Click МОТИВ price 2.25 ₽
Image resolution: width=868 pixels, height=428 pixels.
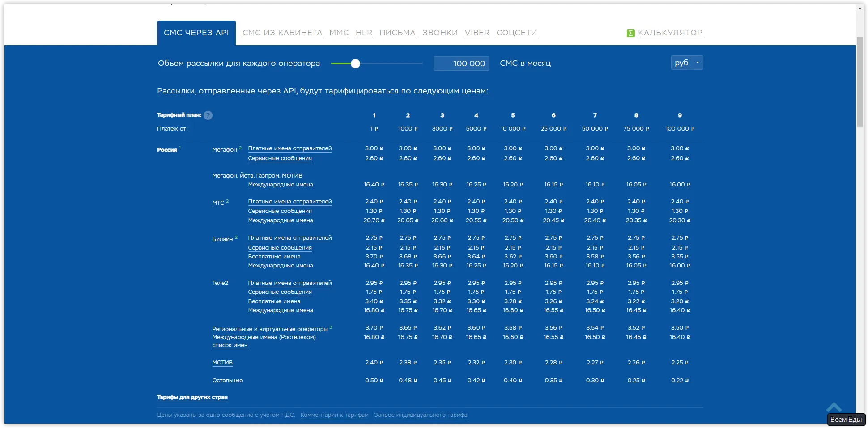click(680, 363)
